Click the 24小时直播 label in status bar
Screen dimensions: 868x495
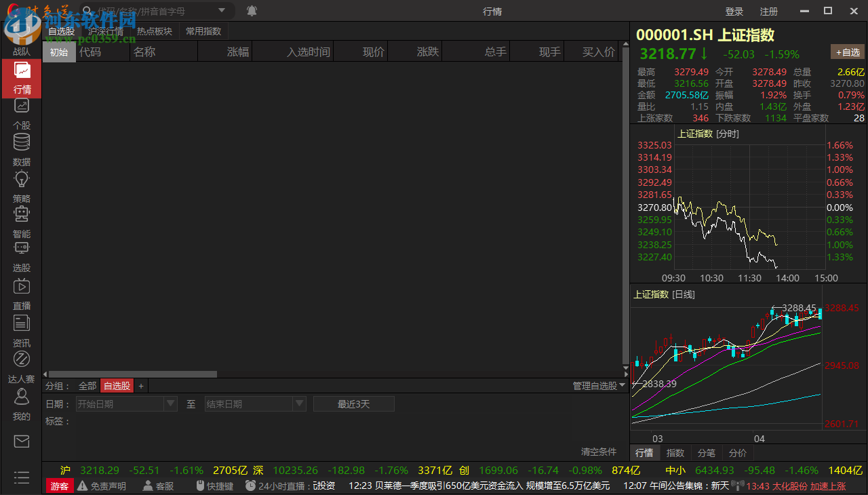pyautogui.click(x=284, y=486)
